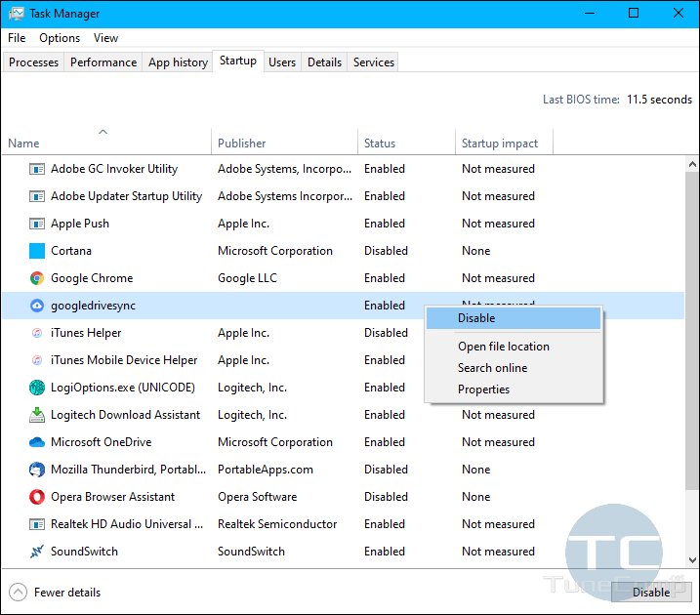700x615 pixels.
Task: Open the Options menu
Action: (x=60, y=38)
